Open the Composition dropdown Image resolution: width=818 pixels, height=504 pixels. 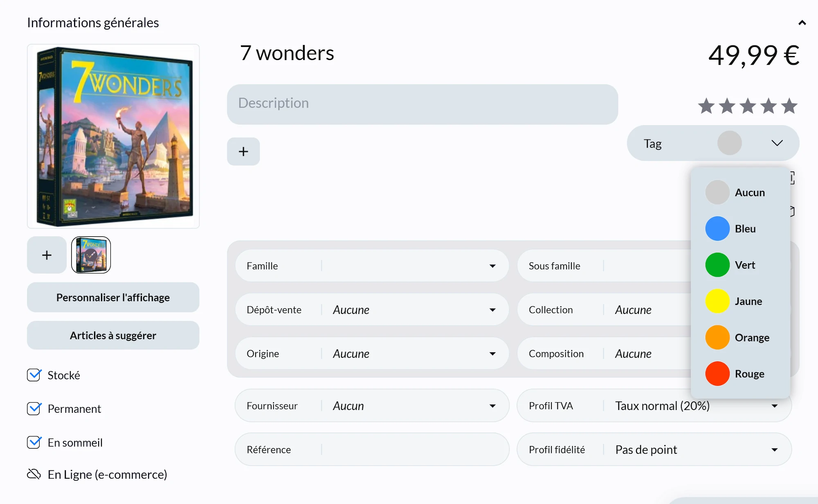604,354
